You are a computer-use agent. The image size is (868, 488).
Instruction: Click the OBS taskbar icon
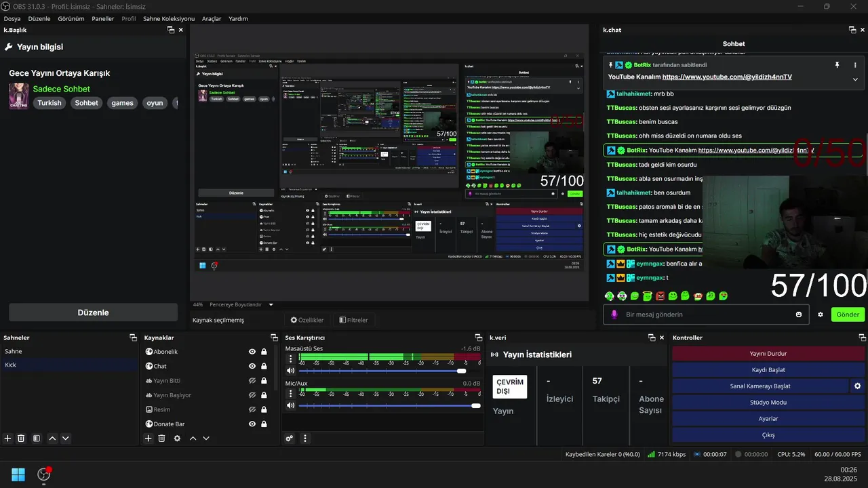(x=44, y=474)
